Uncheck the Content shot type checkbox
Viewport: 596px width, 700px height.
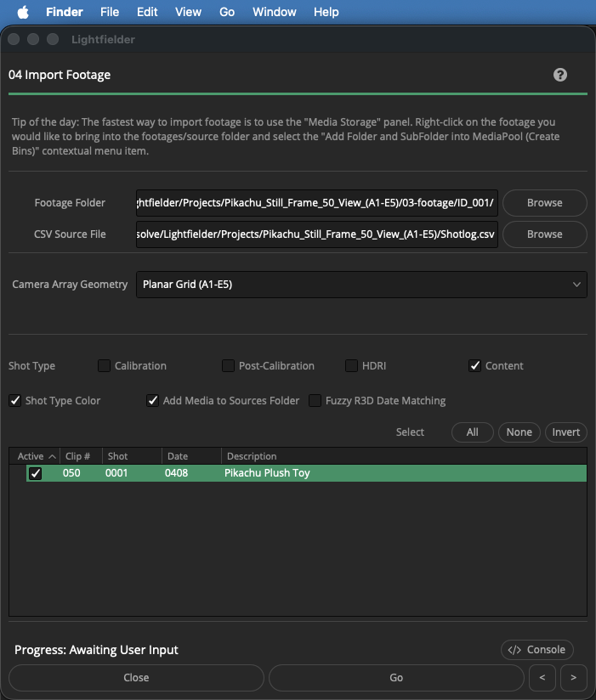[x=475, y=366]
